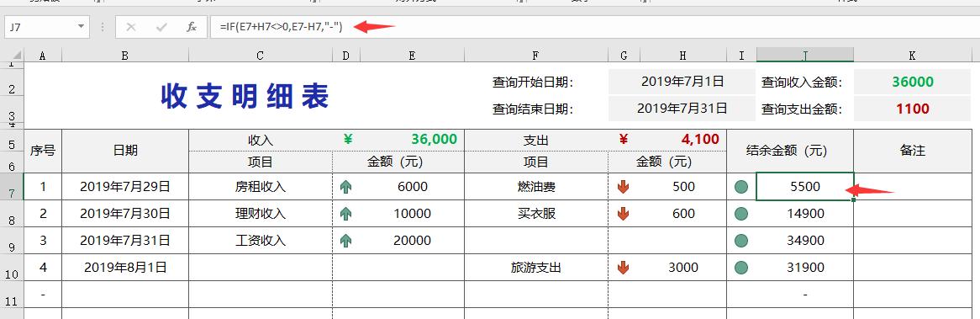Click the balance cell 34900
Viewport: 980px width, 319px height.
805,240
